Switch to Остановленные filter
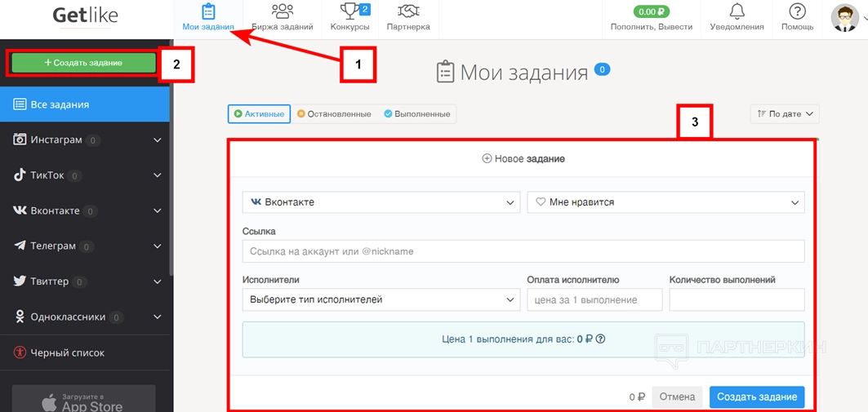The height and width of the screenshot is (412, 868). [x=334, y=114]
